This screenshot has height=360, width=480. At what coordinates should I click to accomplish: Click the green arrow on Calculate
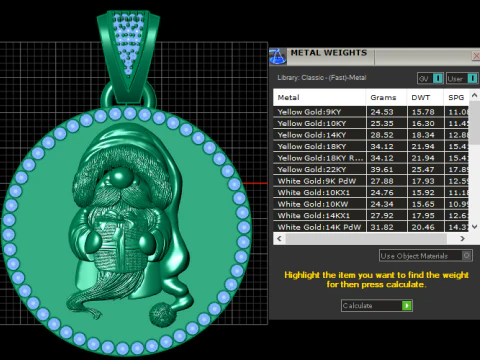point(407,305)
